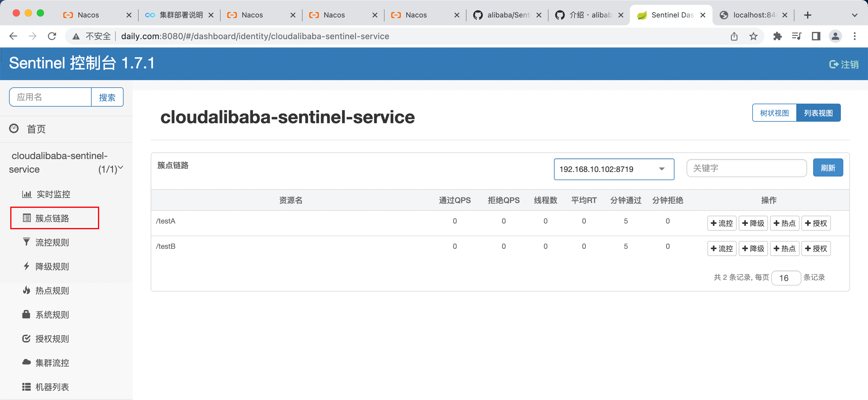Click the 通过QPS column header
Image resolution: width=868 pixels, height=400 pixels.
click(454, 200)
